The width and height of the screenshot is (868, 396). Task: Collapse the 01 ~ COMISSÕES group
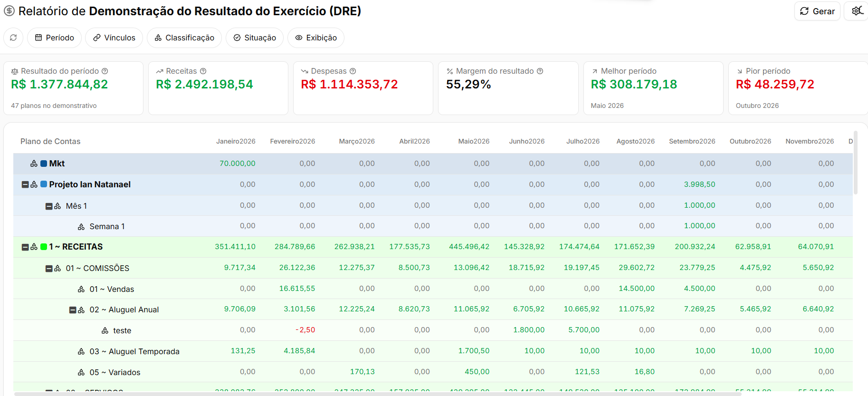(x=49, y=268)
